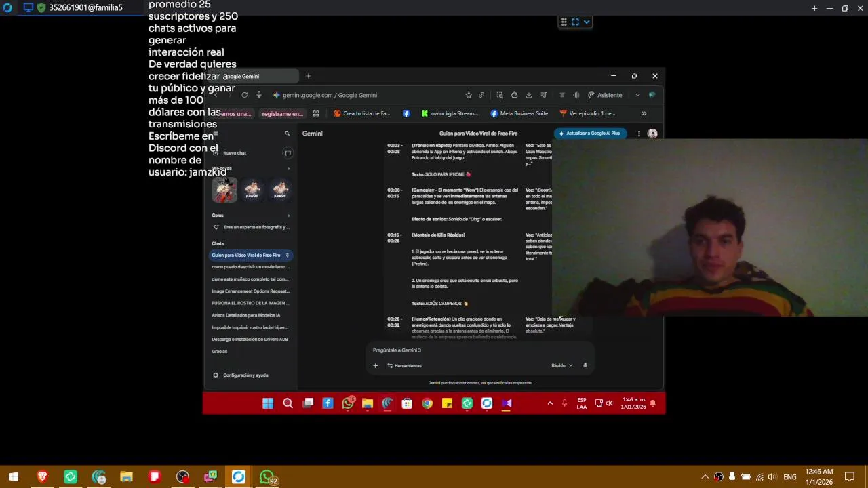Open the browser extensions puzzle icon
Image resolution: width=868 pixels, height=488 pixels.
point(514,95)
